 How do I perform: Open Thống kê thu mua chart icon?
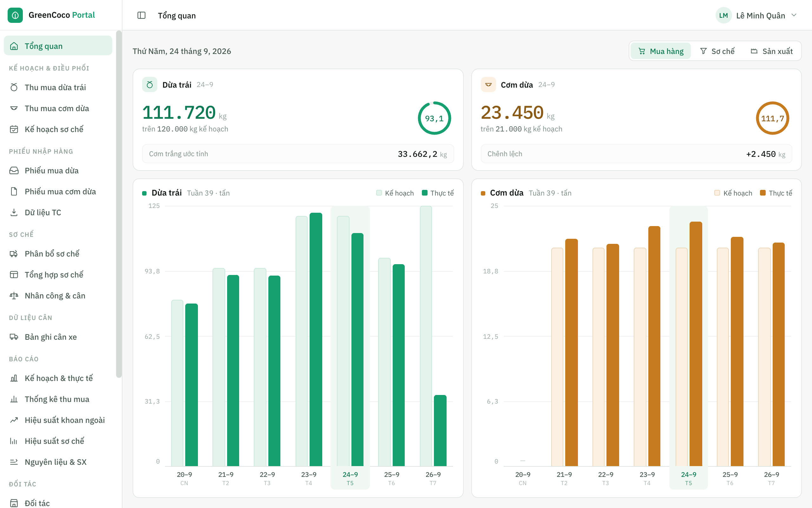coord(14,399)
